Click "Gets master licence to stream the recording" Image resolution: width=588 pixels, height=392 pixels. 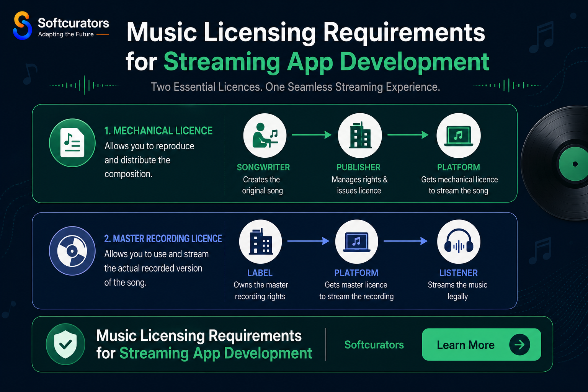(x=356, y=291)
